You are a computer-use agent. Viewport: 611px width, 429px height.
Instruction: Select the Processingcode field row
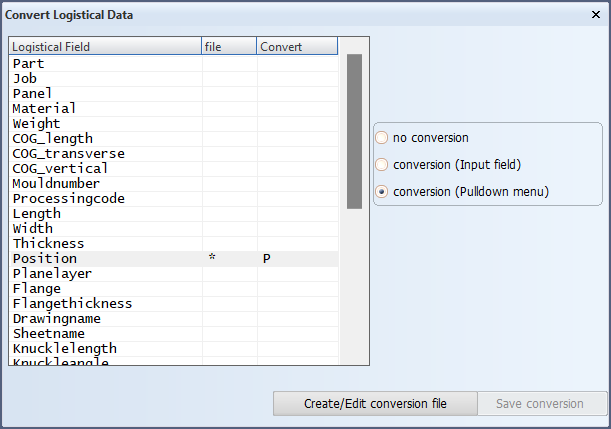pyautogui.click(x=173, y=199)
